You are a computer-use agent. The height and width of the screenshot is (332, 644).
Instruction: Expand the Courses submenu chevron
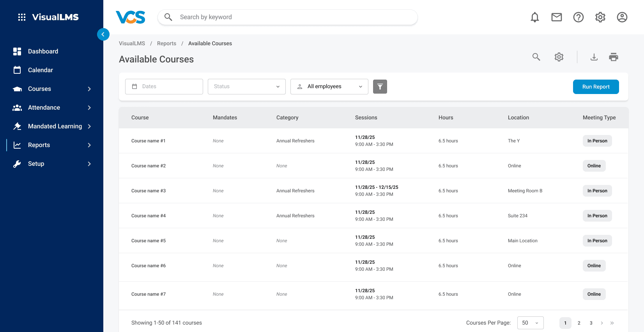[x=89, y=89]
